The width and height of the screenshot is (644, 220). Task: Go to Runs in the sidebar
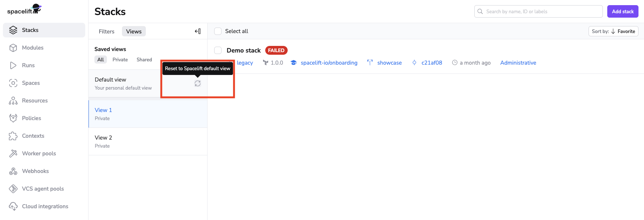tap(28, 65)
